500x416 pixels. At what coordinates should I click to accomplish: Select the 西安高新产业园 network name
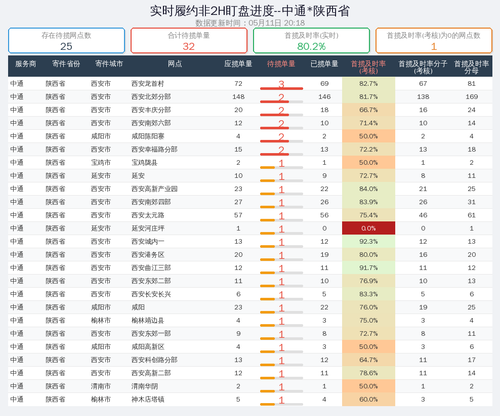point(154,189)
